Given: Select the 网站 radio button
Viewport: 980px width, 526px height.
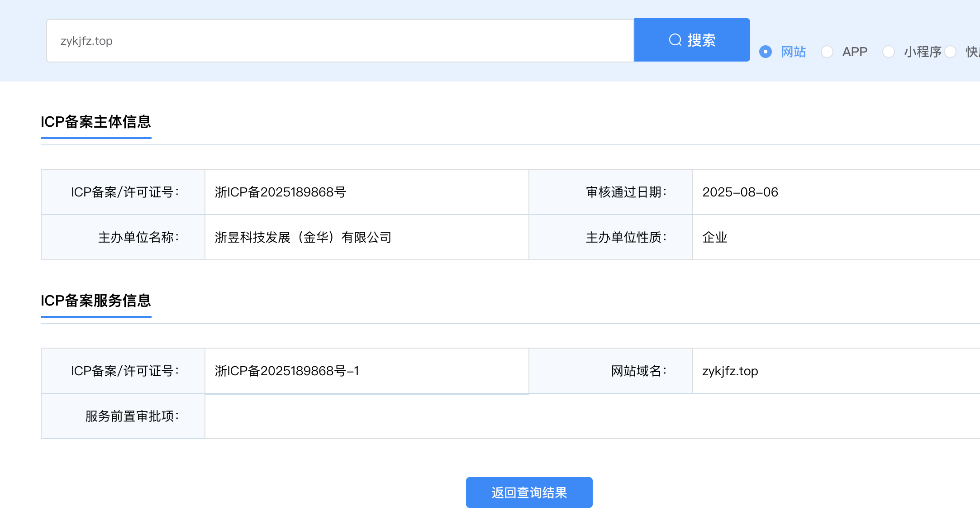Looking at the screenshot, I should pos(766,52).
